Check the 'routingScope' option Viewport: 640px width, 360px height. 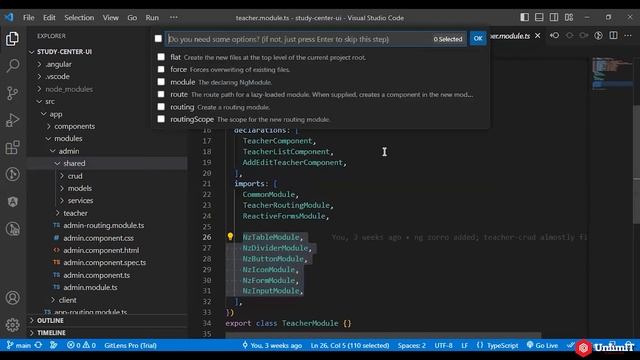(x=161, y=119)
